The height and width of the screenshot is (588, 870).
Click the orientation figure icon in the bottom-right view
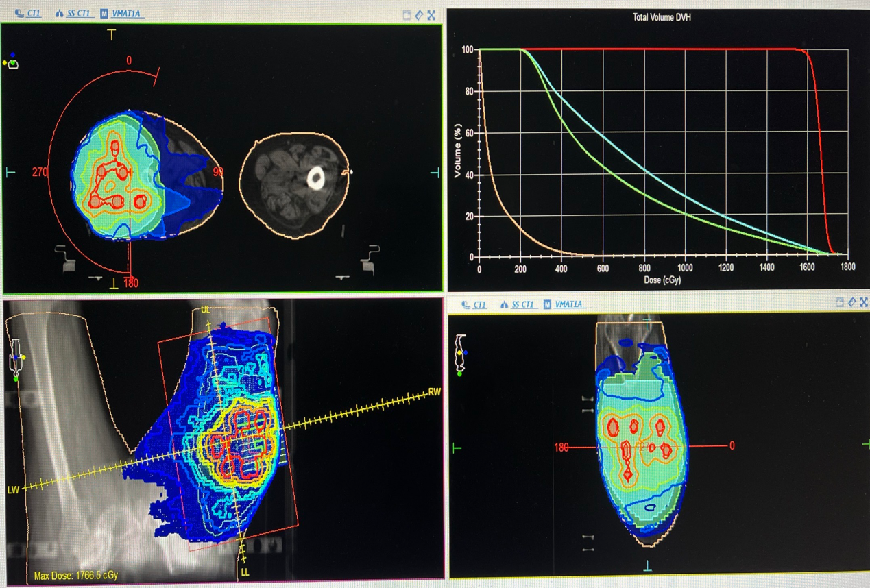[x=461, y=354]
